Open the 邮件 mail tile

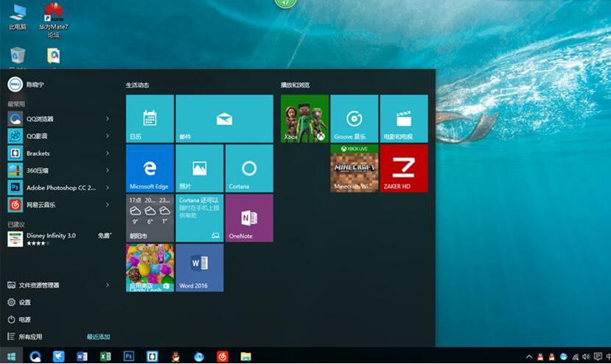(225, 119)
